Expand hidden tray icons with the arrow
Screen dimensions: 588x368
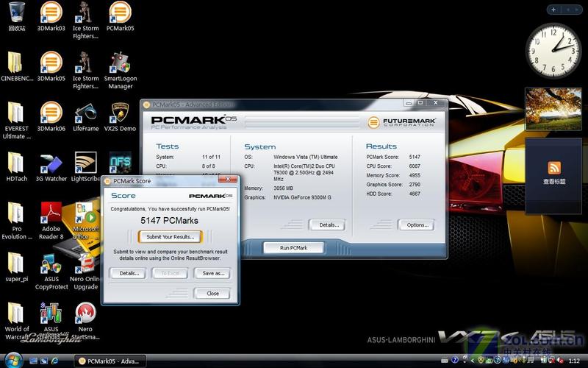tap(472, 361)
